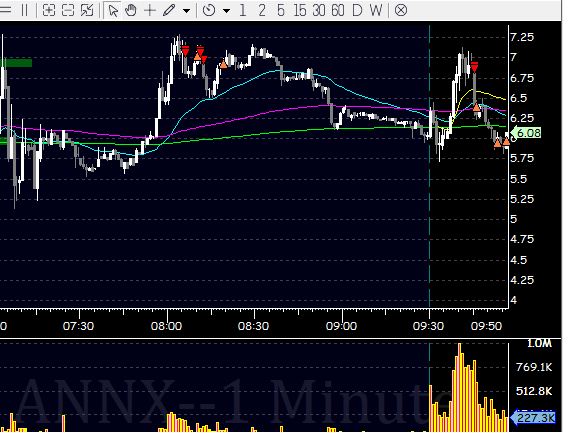The height and width of the screenshot is (432, 564).
Task: Click the fit chart to window icon
Action: coord(87,10)
